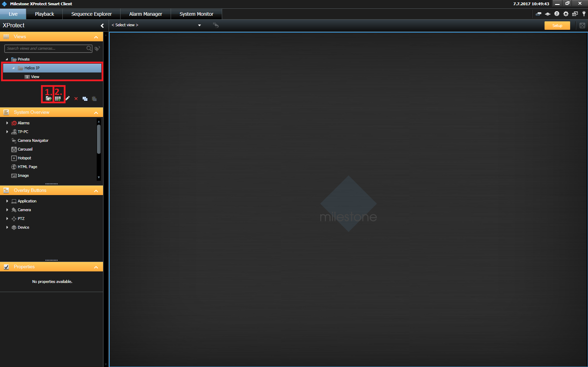Screen dimensions: 588x367
Task: Select the Helios IP folder
Action: click(32, 68)
